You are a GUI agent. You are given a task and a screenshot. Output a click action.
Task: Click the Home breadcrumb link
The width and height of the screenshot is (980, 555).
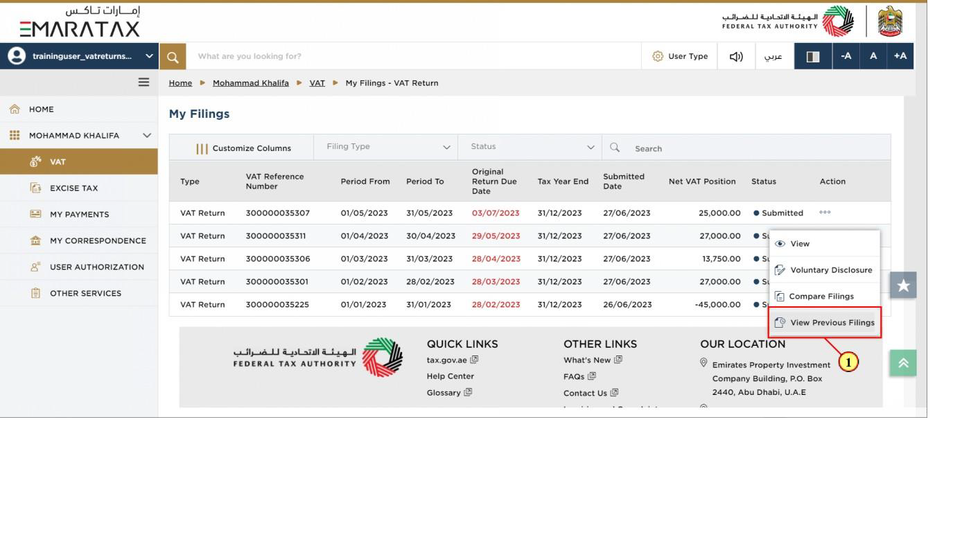click(180, 82)
